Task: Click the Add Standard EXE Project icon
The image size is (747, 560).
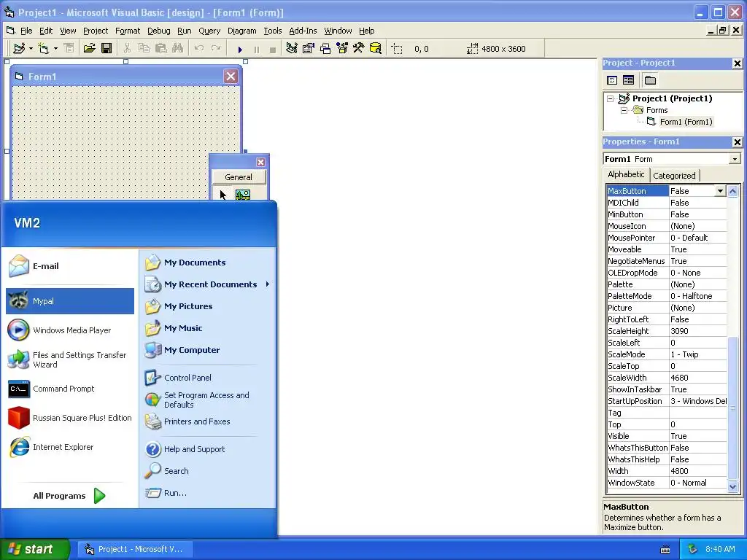Action: tap(19, 49)
